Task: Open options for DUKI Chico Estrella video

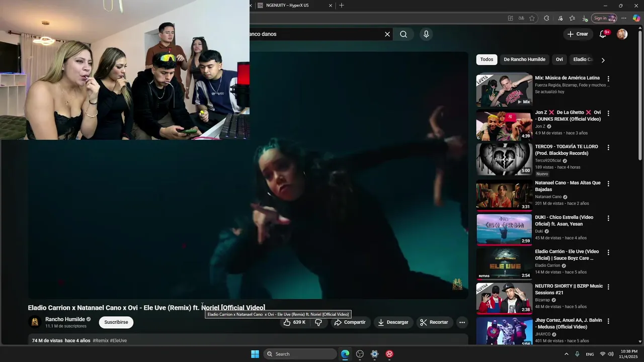Action: click(x=608, y=218)
